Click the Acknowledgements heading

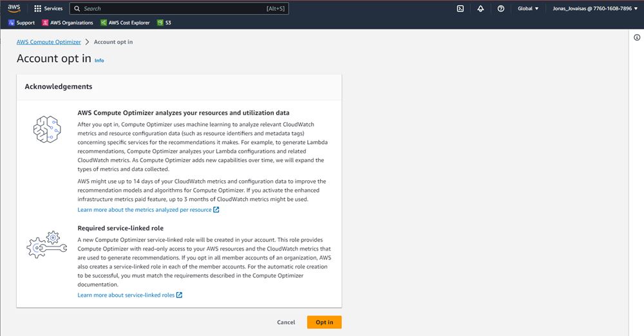point(59,87)
